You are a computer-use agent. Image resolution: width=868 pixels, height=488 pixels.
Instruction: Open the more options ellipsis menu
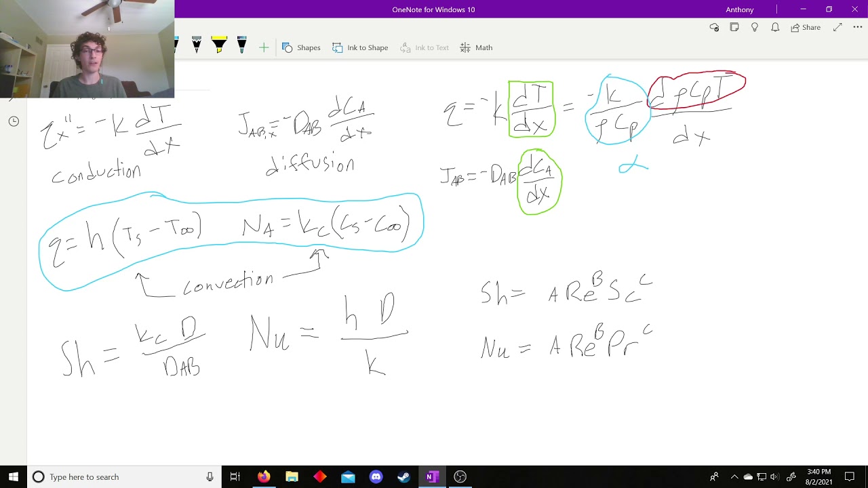pos(858,27)
